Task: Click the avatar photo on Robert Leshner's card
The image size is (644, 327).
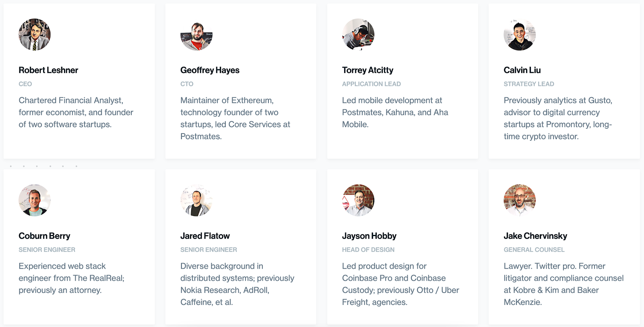Action: click(x=35, y=35)
